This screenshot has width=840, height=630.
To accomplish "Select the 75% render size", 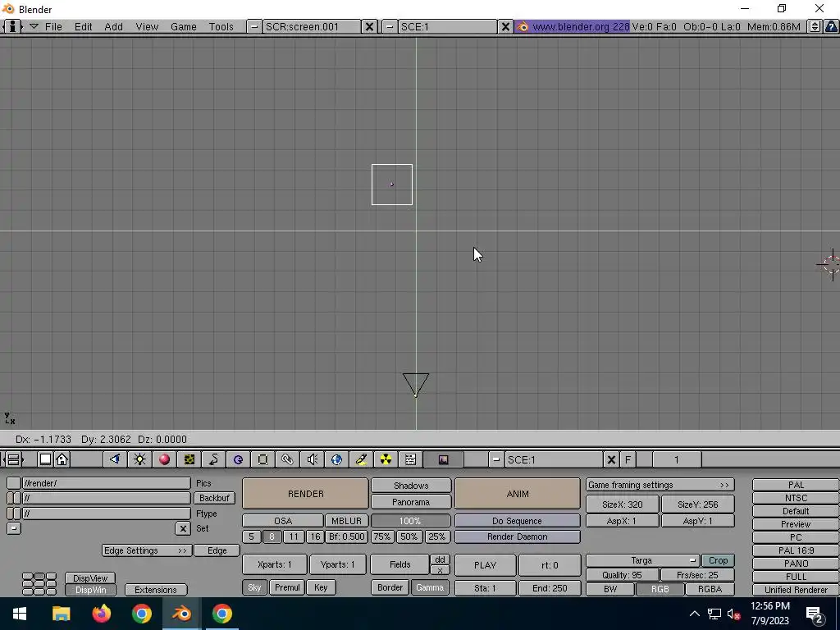I will pyautogui.click(x=382, y=536).
